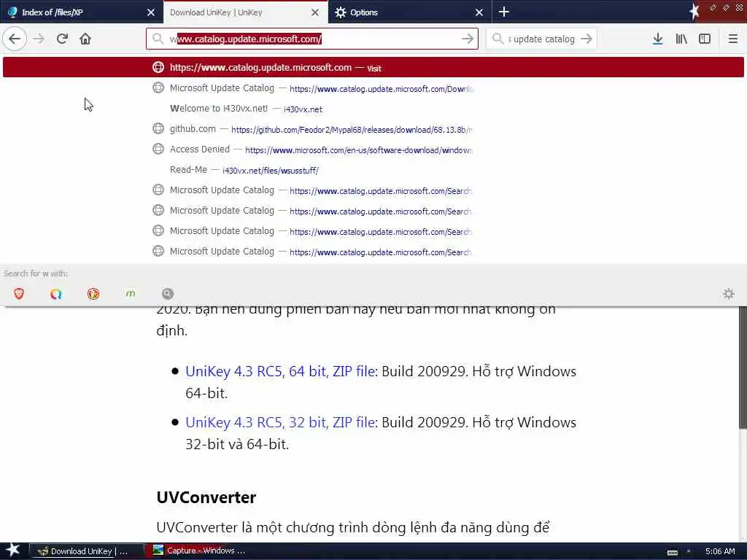Select Microsoft Update Catalog Download suggestion
Viewport: 747px width, 560px height.
(x=373, y=88)
